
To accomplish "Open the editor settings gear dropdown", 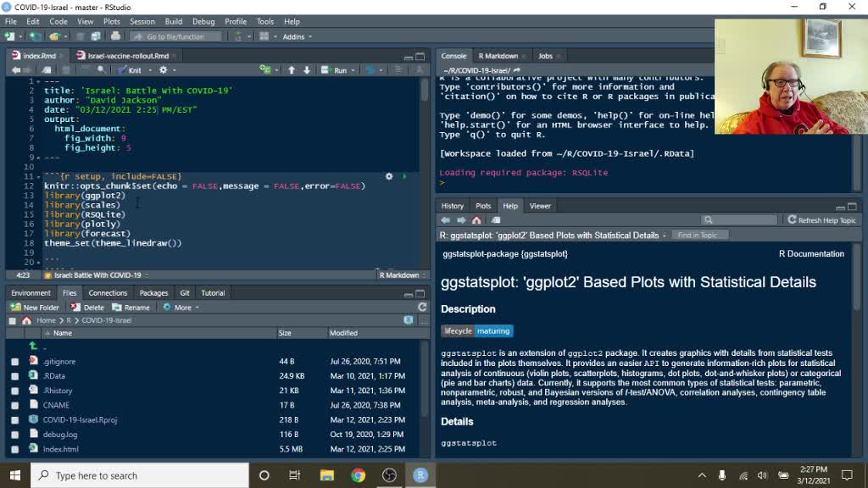I will coord(167,70).
